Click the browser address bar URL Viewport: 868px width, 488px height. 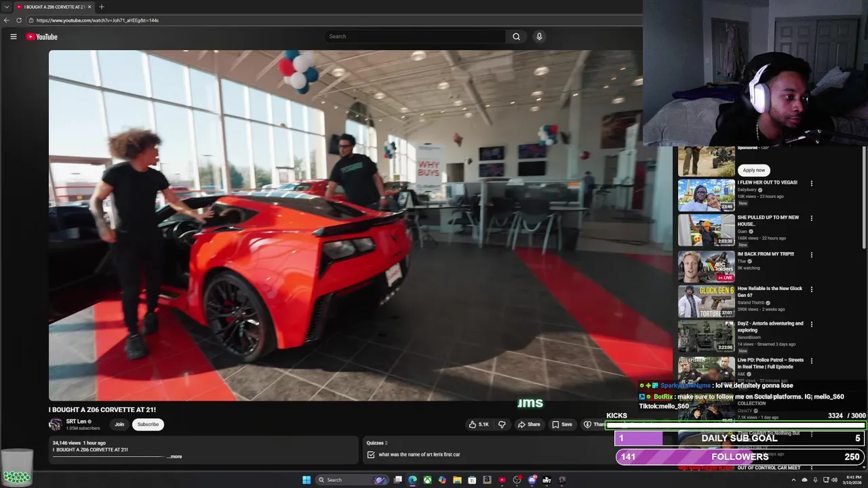[x=98, y=20]
